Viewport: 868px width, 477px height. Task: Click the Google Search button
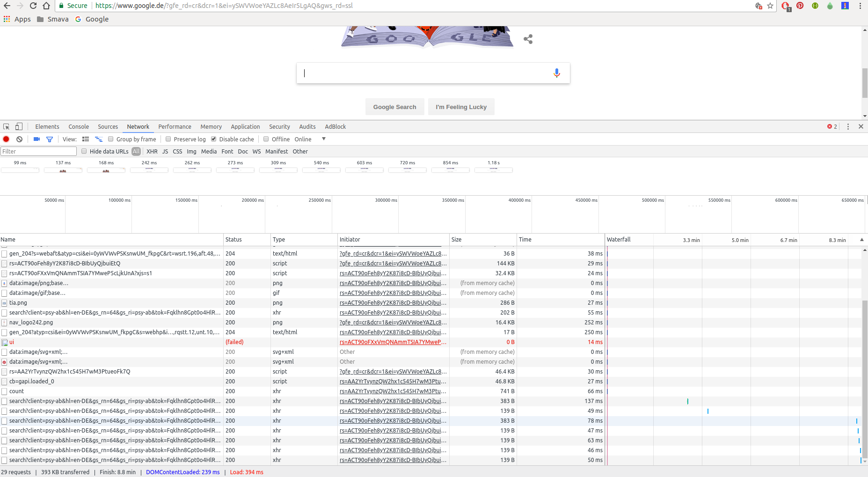(x=394, y=107)
